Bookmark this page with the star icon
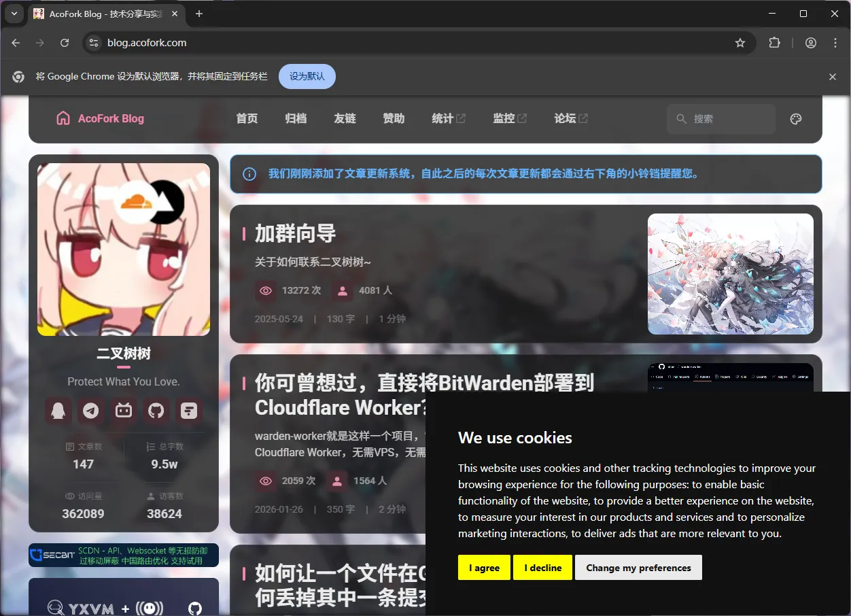851x616 pixels. click(740, 43)
